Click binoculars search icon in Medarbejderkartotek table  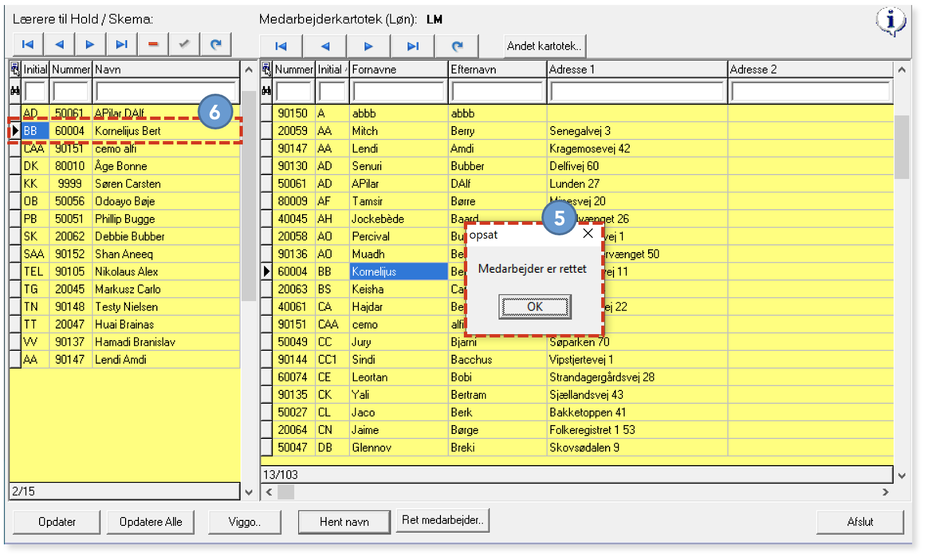267,90
